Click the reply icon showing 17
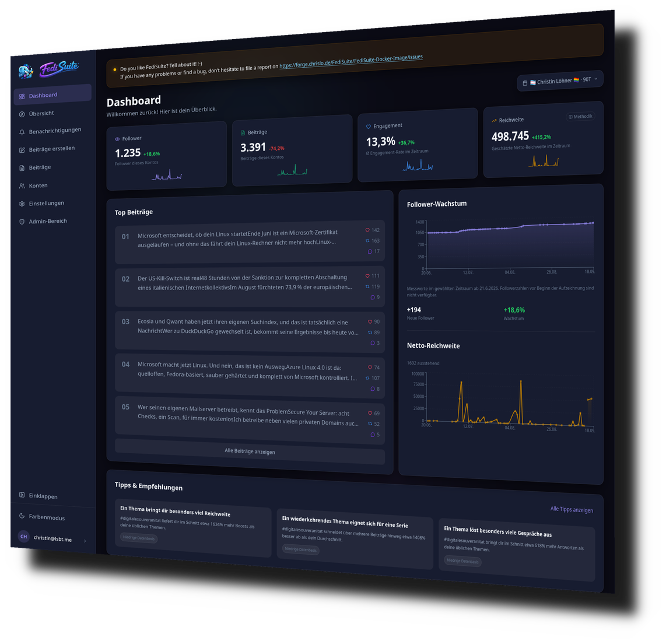This screenshot has width=666, height=644. (370, 251)
